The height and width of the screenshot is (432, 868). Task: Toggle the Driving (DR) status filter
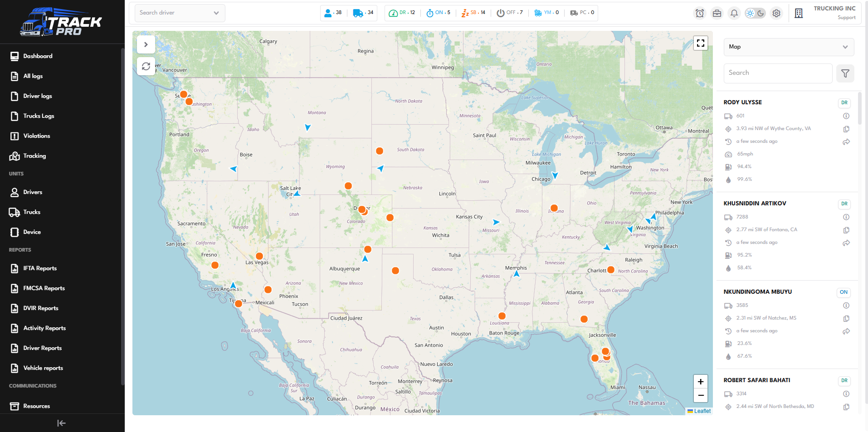[402, 13]
